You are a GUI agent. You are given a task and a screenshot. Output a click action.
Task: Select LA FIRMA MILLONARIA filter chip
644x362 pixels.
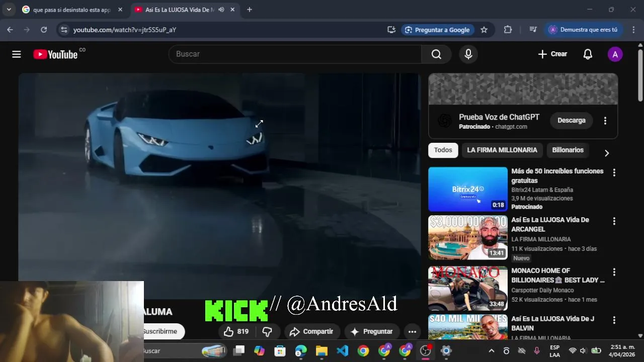point(502,150)
